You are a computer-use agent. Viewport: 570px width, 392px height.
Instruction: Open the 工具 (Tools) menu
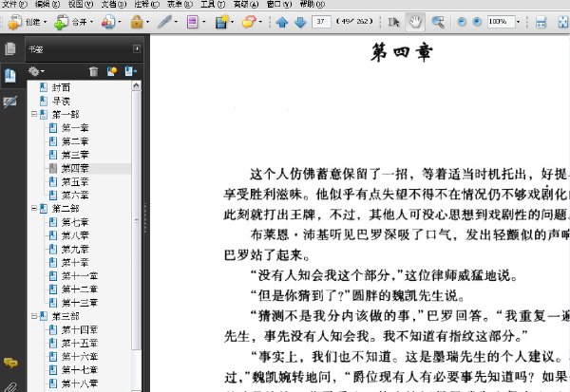point(213,5)
